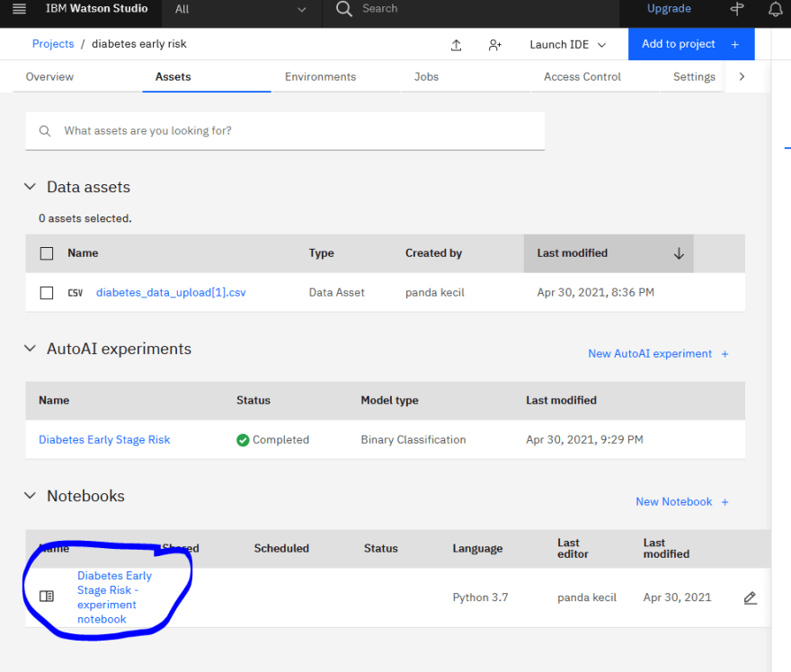Viewport: 791px width, 672px height.
Task: Click the asset search magnifier icon
Action: (x=45, y=131)
